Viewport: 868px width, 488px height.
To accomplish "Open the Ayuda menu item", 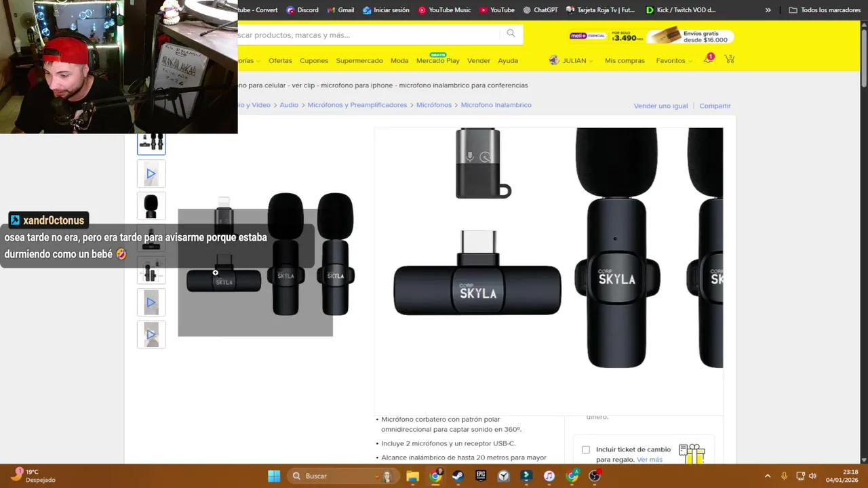I will pyautogui.click(x=508, y=60).
